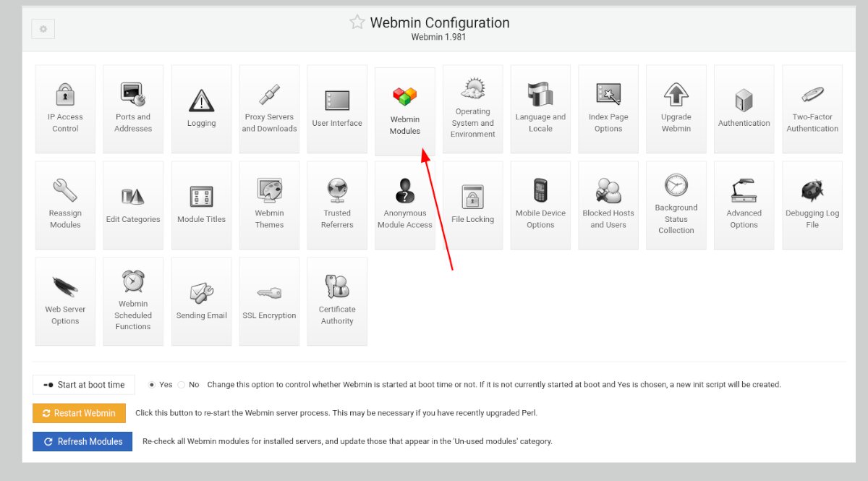This screenshot has width=868, height=481.
Task: Click the Restart Webmin button
Action: click(79, 413)
